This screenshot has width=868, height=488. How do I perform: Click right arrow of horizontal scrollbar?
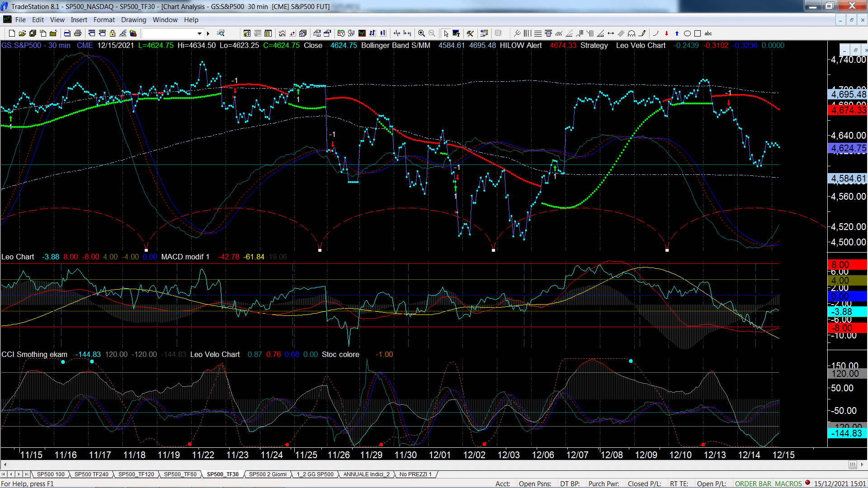[863, 465]
